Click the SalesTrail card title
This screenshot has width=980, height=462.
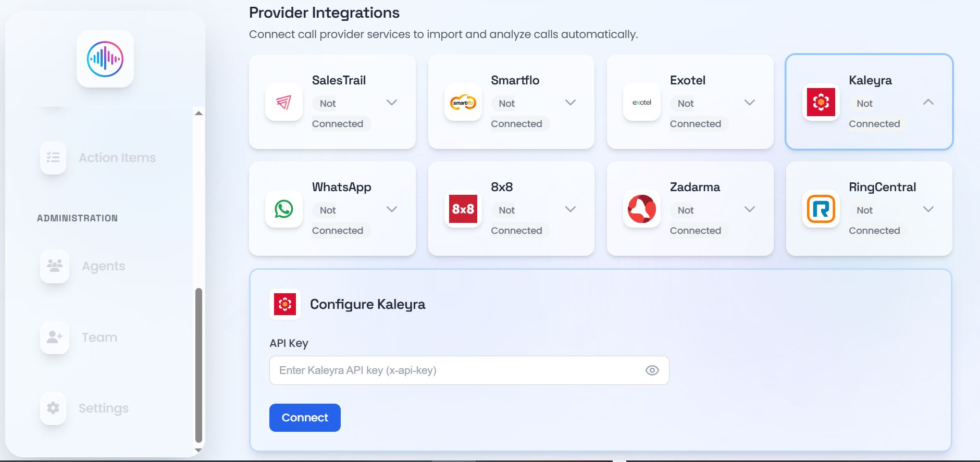339,80
